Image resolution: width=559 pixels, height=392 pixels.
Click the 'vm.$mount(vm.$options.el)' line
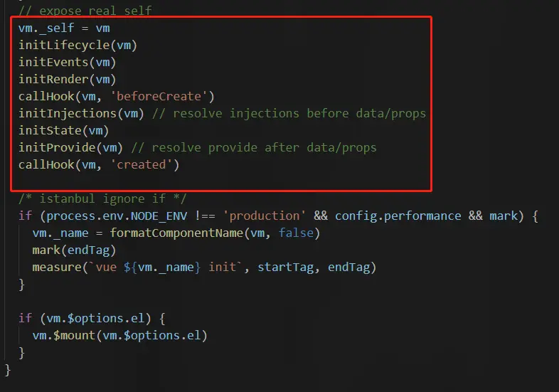(x=119, y=335)
